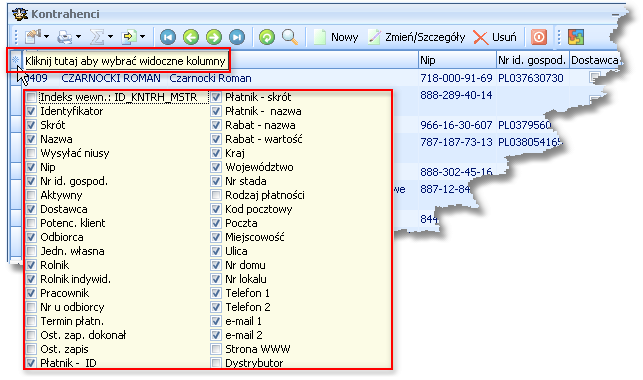Screen dimensions: 643x380
Task: Refresh the contractor list
Action: tap(267, 37)
